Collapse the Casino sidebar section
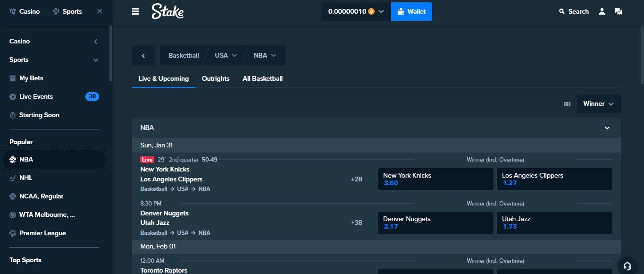Screen dimensions: 644x274 click(x=95, y=42)
